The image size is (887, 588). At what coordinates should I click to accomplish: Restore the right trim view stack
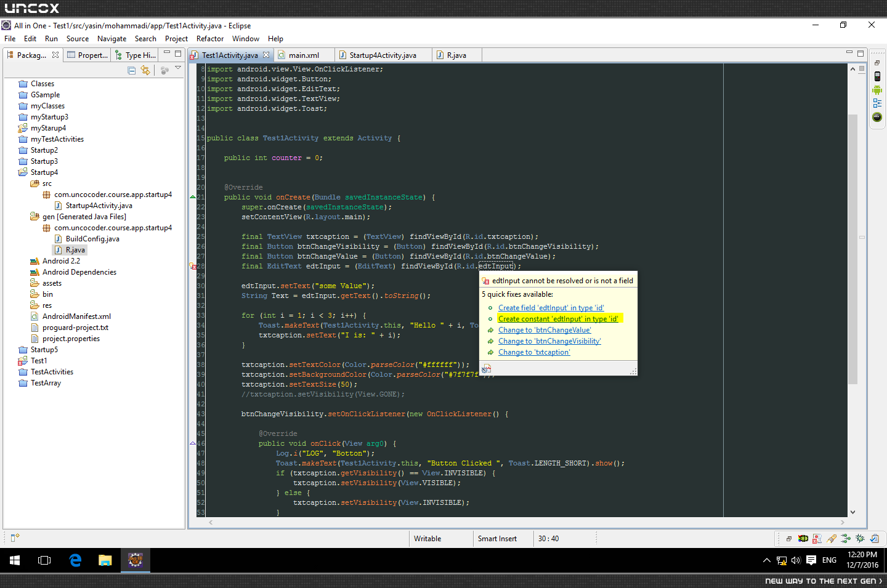coord(877,63)
